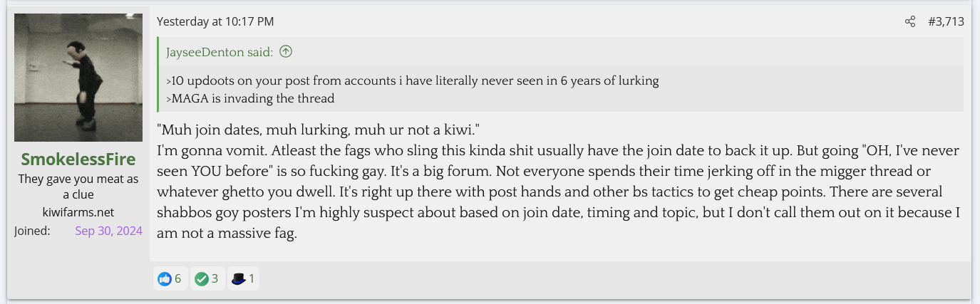The width and height of the screenshot is (980, 304).
Task: Open post number #3,713 permalink
Action: [946, 22]
